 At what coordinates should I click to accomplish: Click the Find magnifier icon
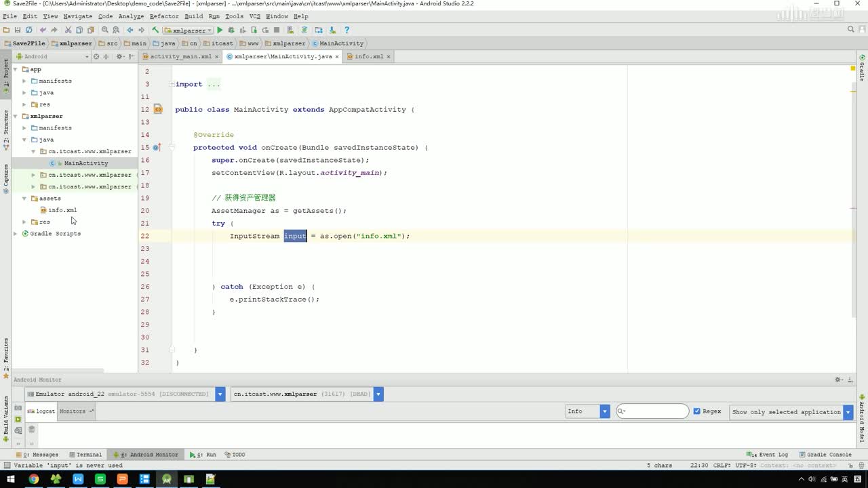coord(105,30)
